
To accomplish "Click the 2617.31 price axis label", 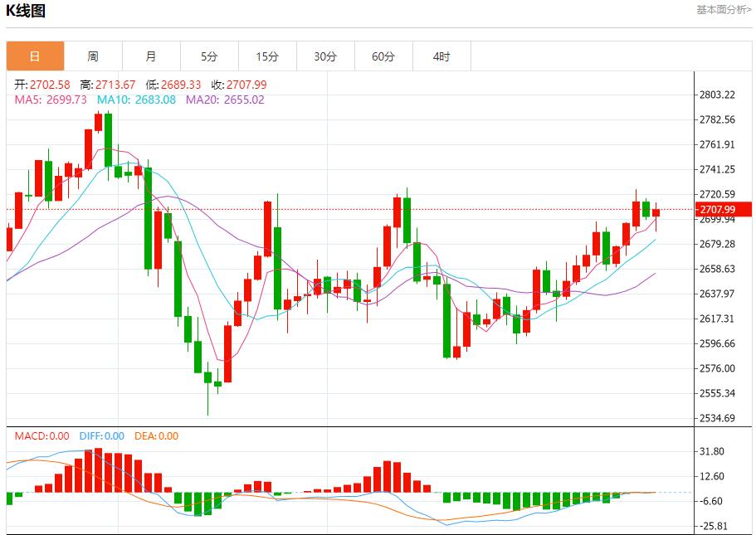I will (x=718, y=319).
